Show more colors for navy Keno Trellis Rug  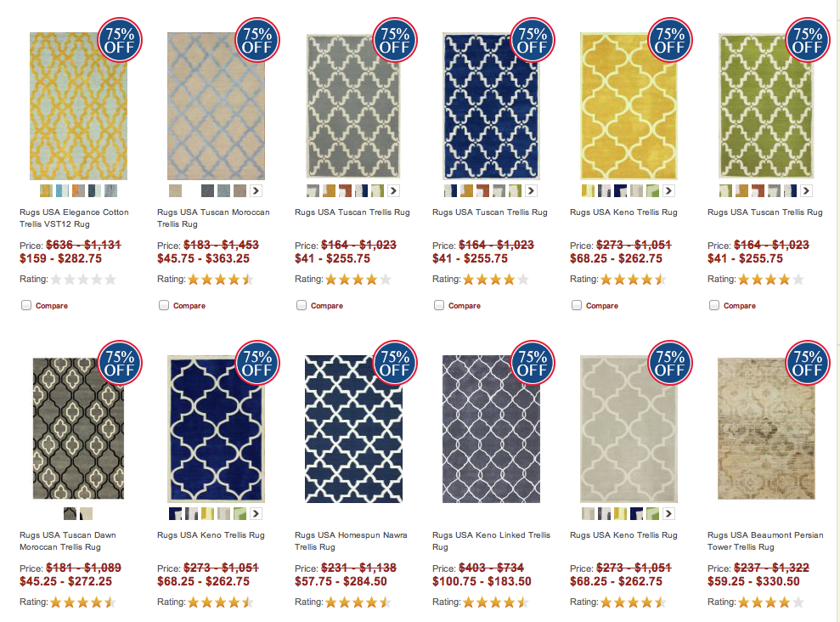tap(256, 514)
